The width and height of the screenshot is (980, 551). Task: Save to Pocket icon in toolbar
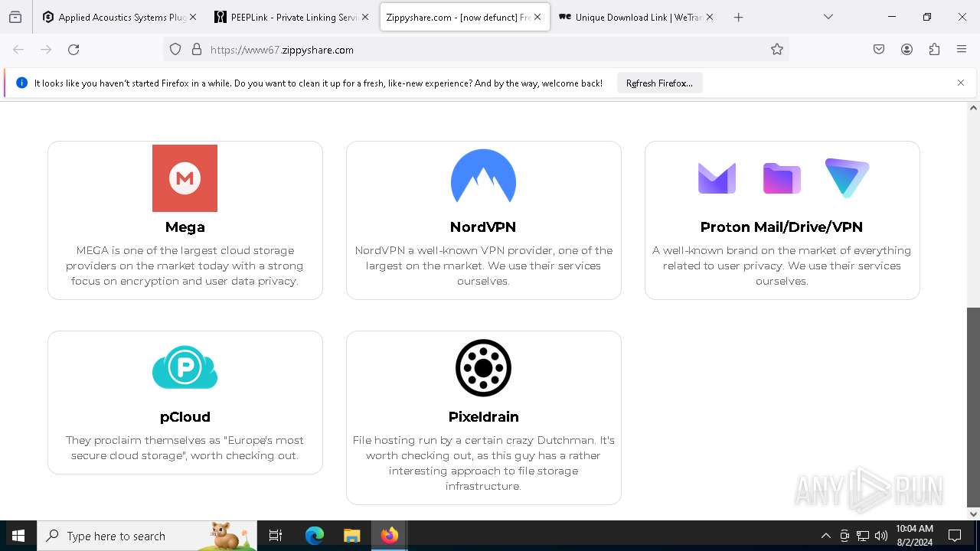tap(879, 50)
